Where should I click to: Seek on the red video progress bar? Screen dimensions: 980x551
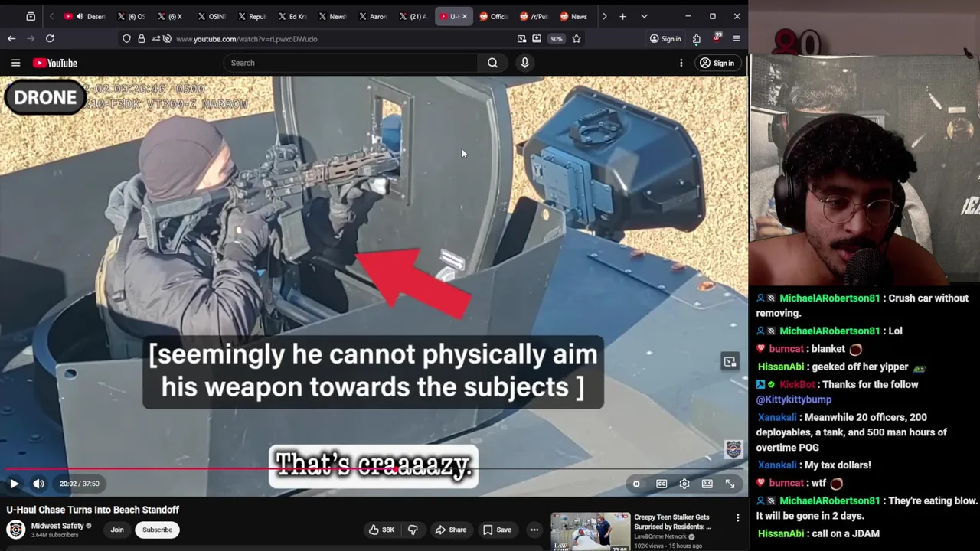point(374,469)
